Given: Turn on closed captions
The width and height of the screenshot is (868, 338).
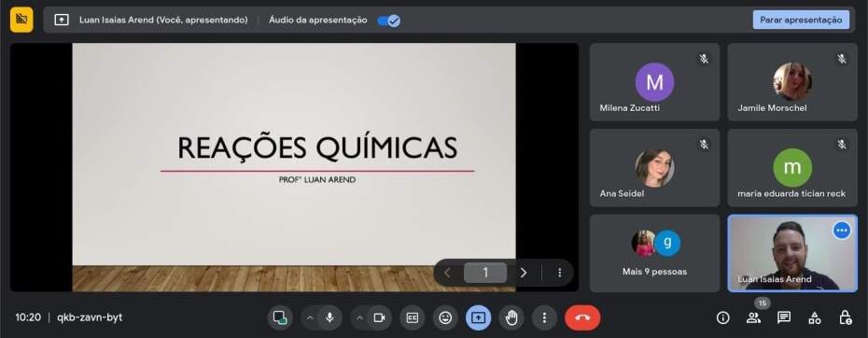Looking at the screenshot, I should click(413, 317).
